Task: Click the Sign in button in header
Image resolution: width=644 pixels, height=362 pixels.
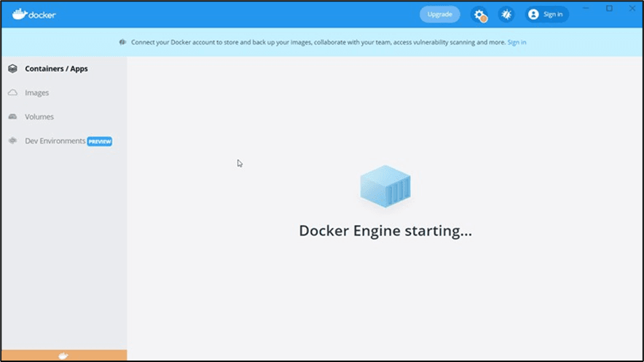Action: point(546,15)
